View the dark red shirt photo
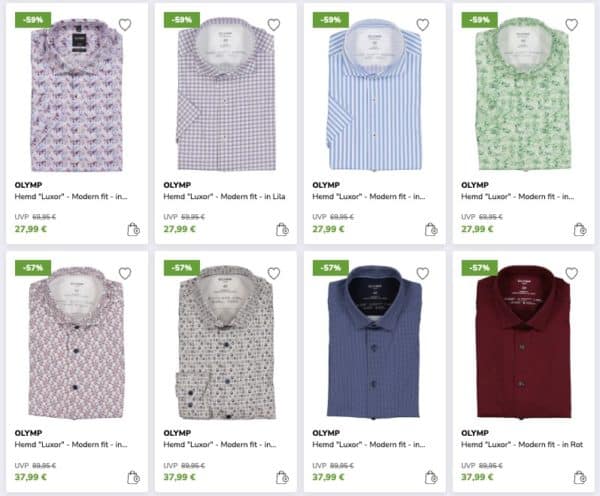The height and width of the screenshot is (496, 600). coord(522,345)
